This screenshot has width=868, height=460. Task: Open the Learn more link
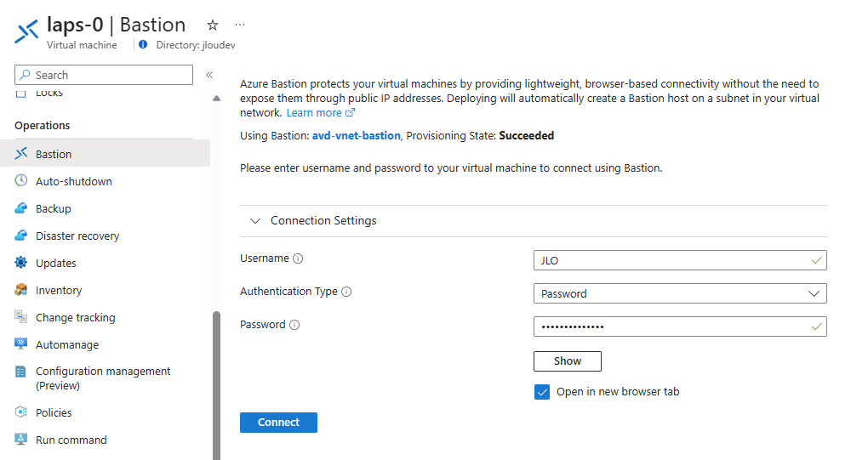click(314, 113)
